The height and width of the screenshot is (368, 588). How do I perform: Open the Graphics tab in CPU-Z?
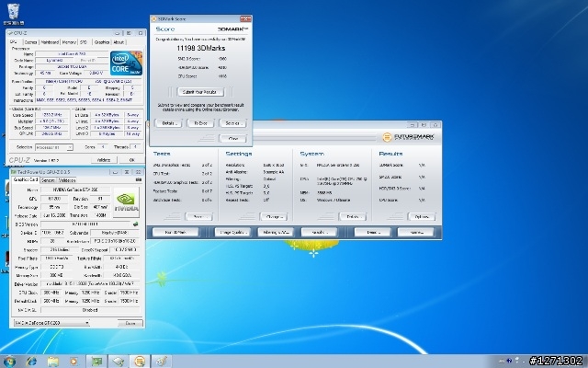pyautogui.click(x=102, y=42)
